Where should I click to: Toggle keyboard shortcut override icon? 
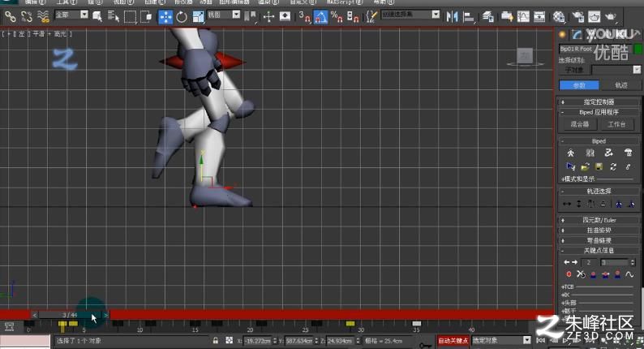(x=285, y=17)
